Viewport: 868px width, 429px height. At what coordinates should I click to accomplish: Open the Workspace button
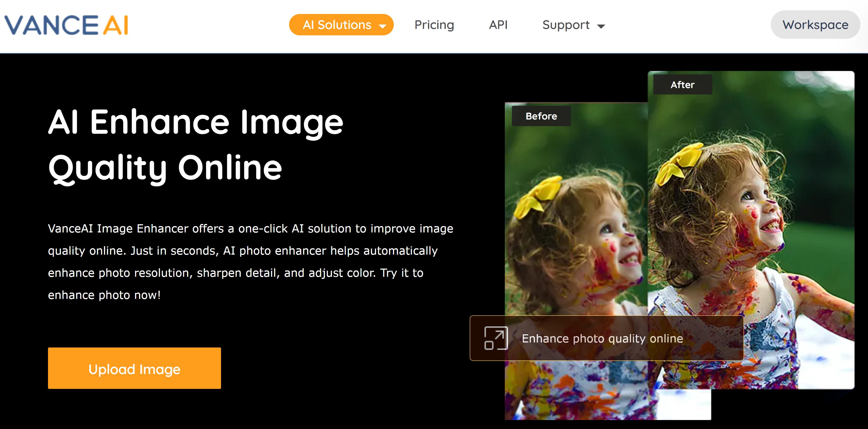pos(815,25)
